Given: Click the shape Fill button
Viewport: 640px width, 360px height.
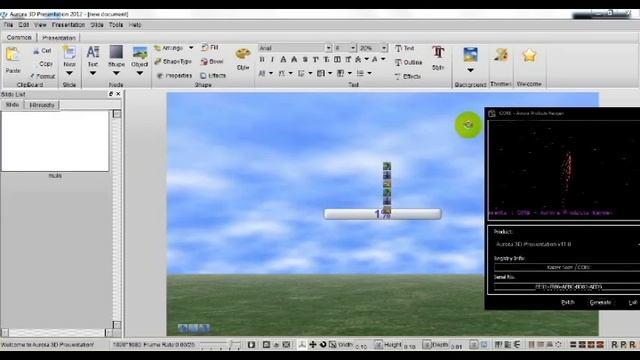Looking at the screenshot, I should tap(210, 48).
